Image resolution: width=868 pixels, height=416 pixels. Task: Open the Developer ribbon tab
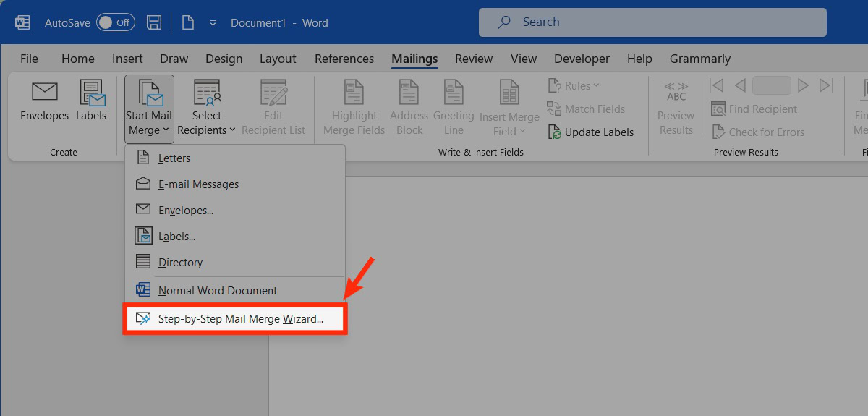tap(582, 59)
